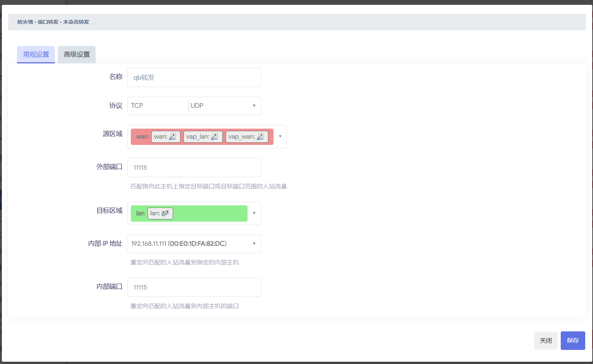The image size is (593, 364).
Task: Open the 内部 IP 地址 dropdown arrow
Action: pyautogui.click(x=254, y=244)
